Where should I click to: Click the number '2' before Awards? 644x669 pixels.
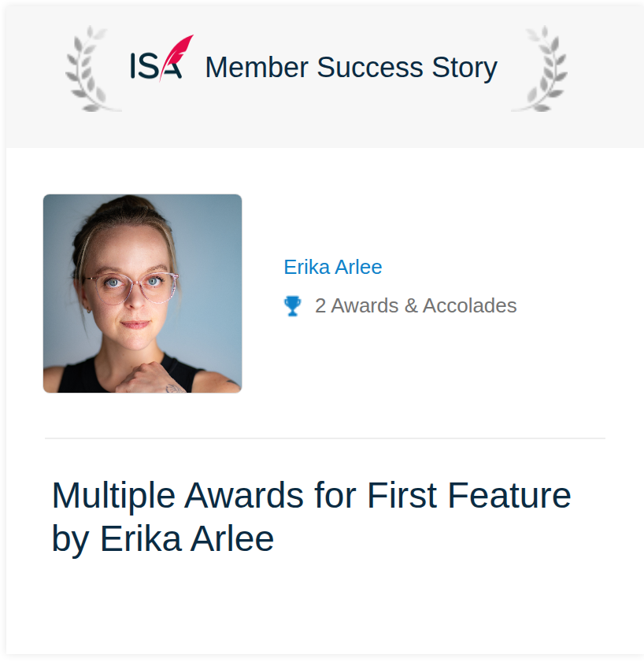pyautogui.click(x=320, y=306)
